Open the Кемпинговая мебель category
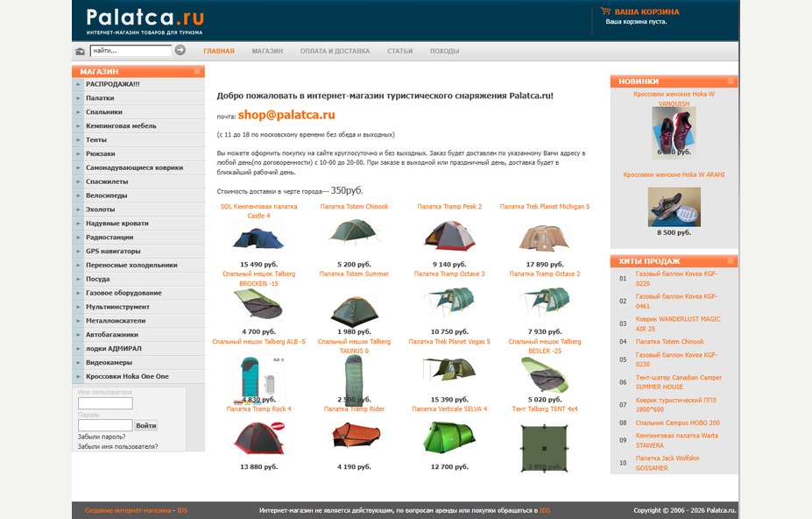The width and height of the screenshot is (812, 519). (121, 126)
